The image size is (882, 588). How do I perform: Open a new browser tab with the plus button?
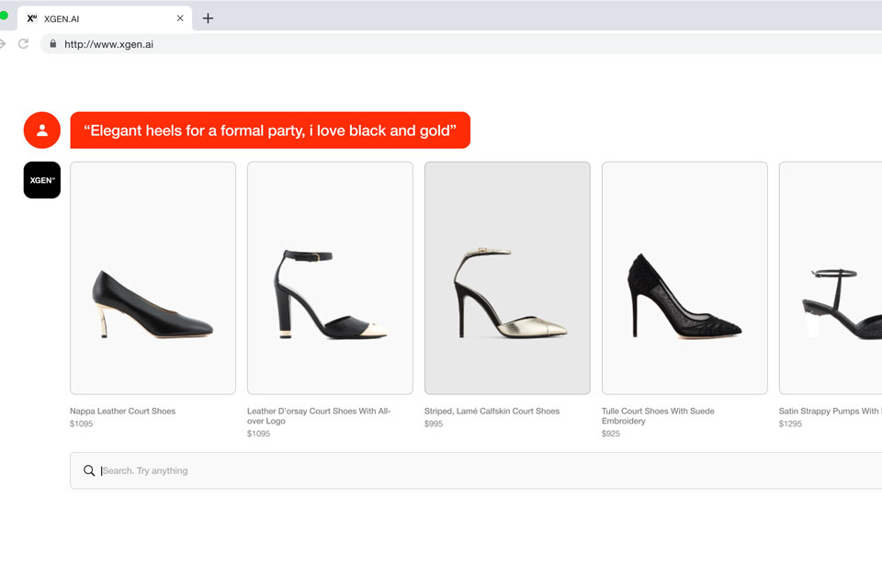[x=208, y=17]
